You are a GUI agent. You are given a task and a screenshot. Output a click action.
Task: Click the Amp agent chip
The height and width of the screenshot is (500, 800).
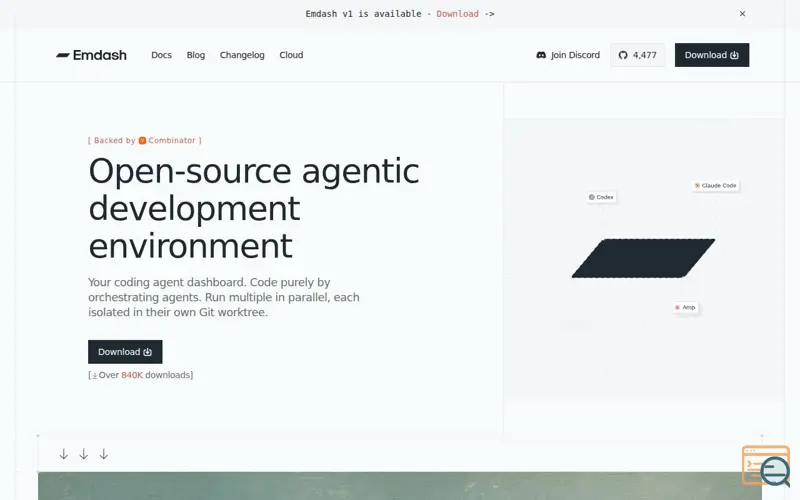tap(685, 307)
